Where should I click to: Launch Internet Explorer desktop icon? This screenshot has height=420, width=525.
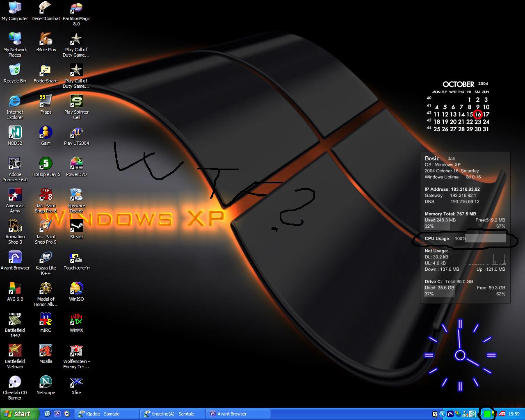(x=15, y=107)
